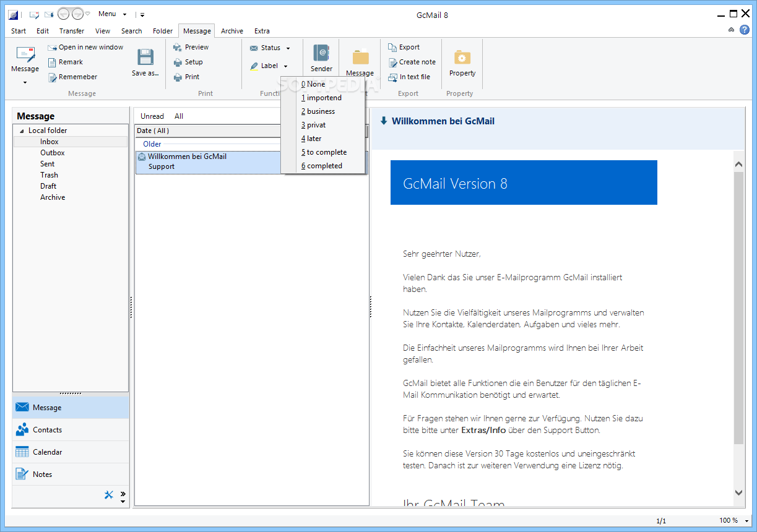
Task: Click the back navigation arrow in title bar
Action: [x=63, y=14]
